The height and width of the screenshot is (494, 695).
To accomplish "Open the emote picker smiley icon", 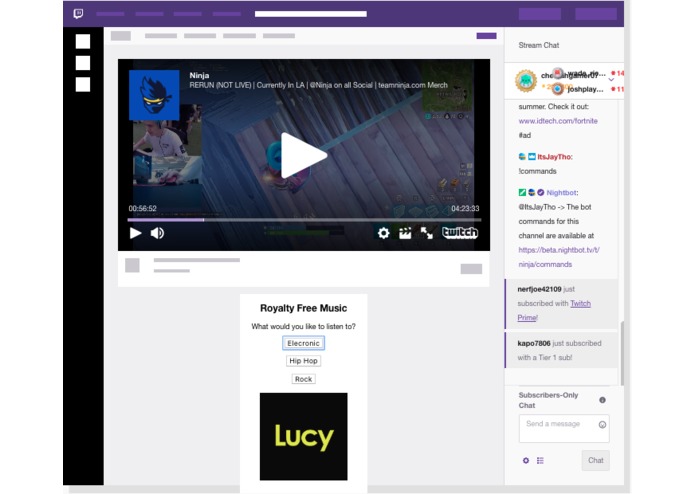I will click(602, 424).
